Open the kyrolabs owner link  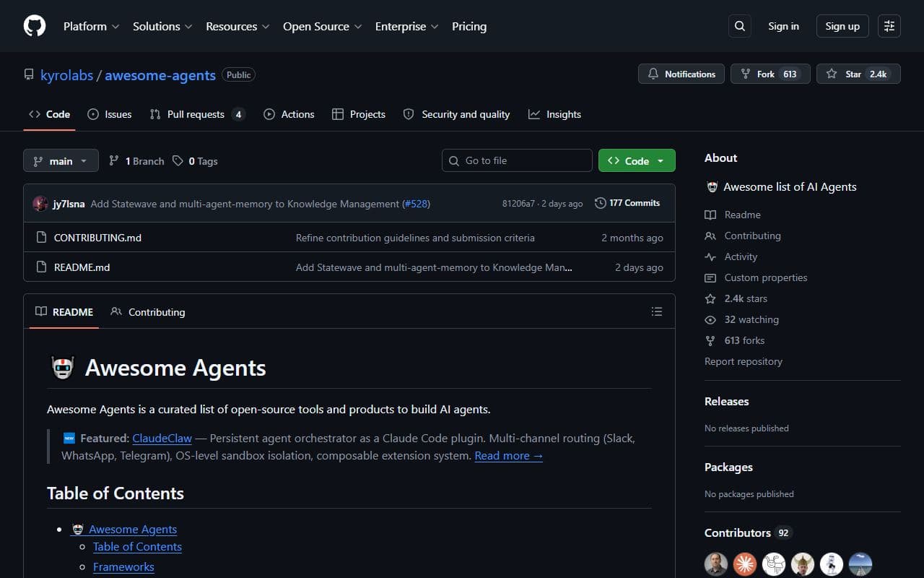click(x=66, y=75)
